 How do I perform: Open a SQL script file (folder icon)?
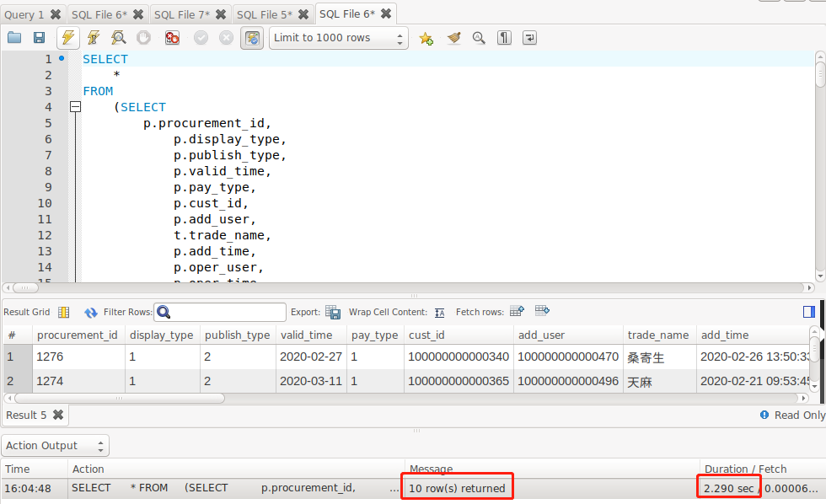point(14,37)
